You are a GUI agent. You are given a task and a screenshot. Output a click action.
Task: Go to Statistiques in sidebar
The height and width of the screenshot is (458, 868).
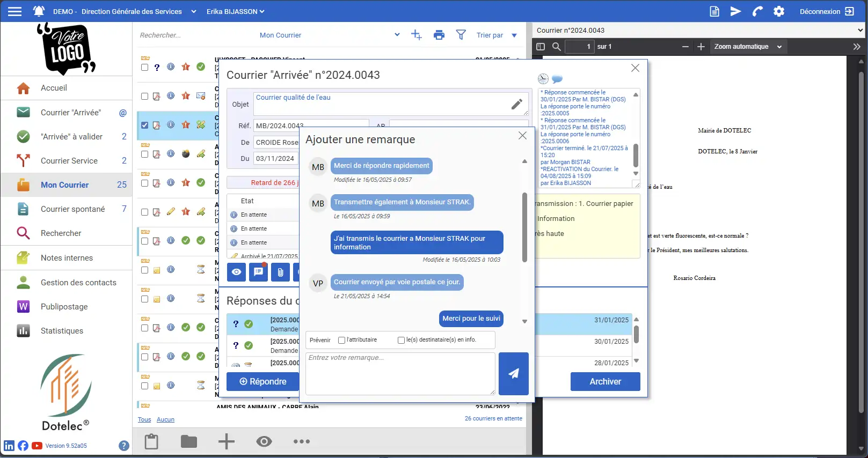62,331
